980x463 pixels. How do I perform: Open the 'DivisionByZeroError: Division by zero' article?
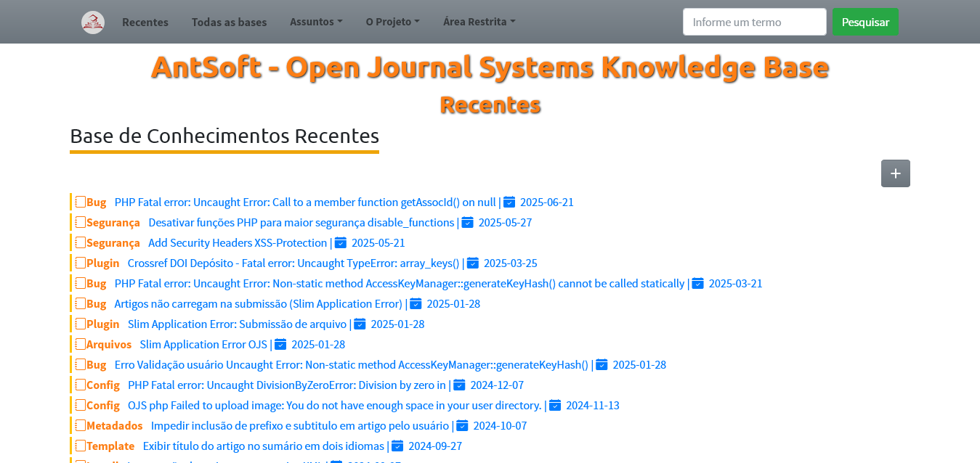click(x=287, y=385)
